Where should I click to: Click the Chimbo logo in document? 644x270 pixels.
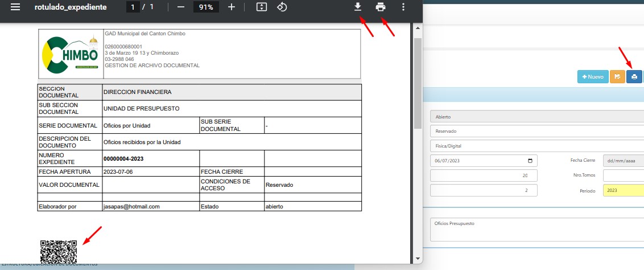[70, 55]
